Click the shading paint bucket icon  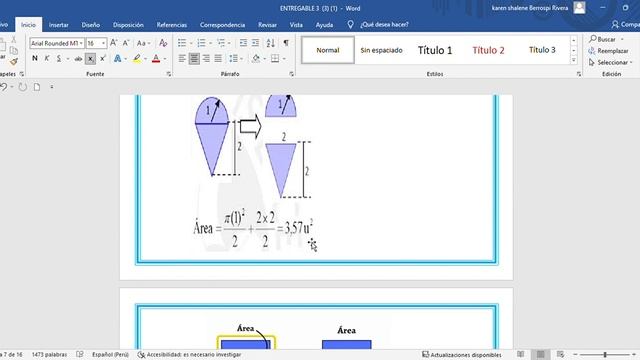click(x=256, y=59)
